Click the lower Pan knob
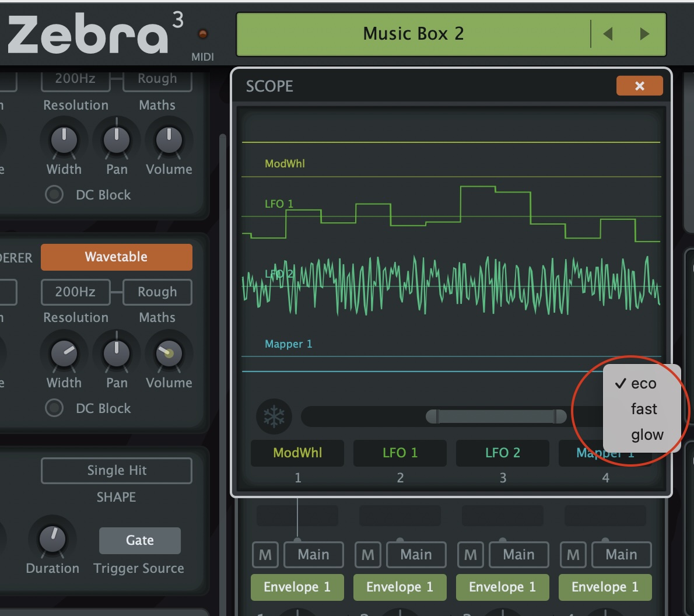 click(x=117, y=354)
